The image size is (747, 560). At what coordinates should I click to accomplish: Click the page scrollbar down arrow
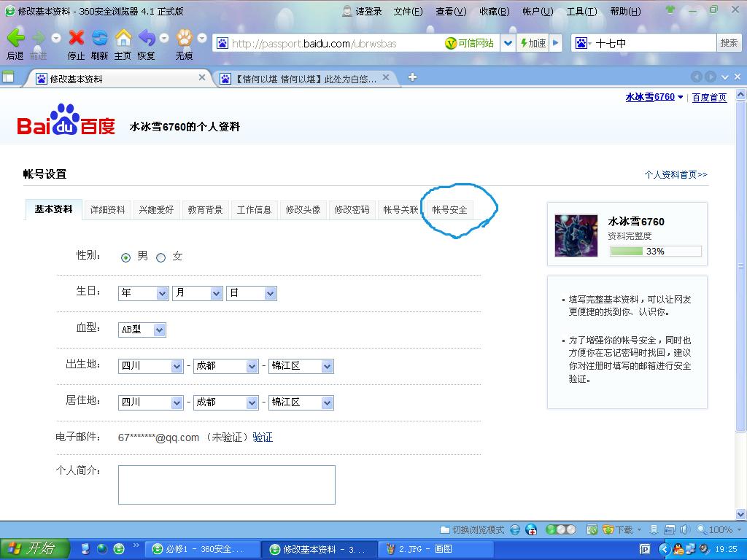pyautogui.click(x=740, y=514)
